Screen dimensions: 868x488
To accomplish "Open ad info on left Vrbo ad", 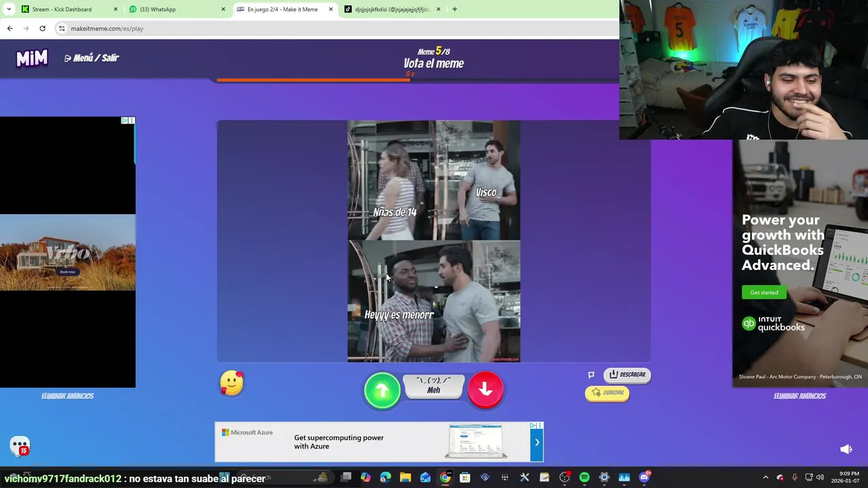I will (125, 121).
